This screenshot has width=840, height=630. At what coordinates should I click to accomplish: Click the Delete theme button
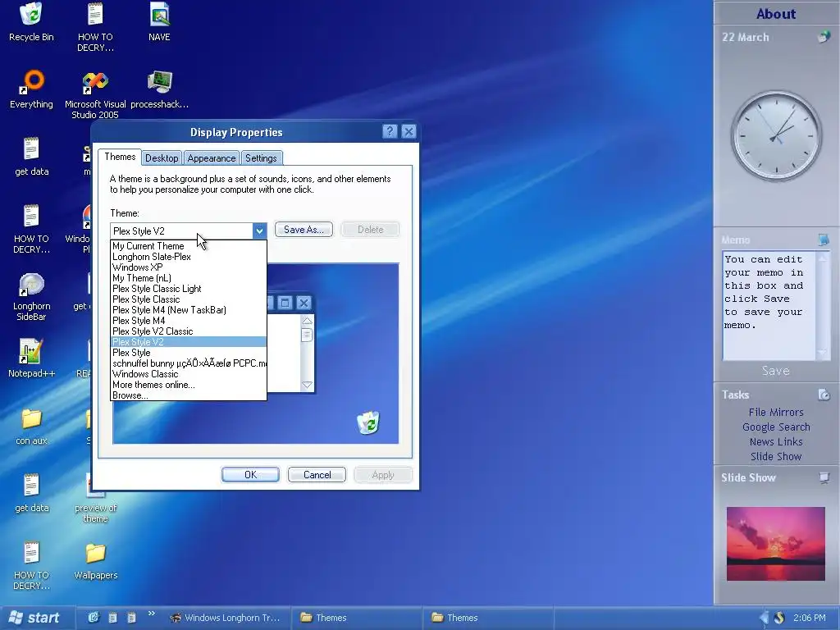point(370,230)
